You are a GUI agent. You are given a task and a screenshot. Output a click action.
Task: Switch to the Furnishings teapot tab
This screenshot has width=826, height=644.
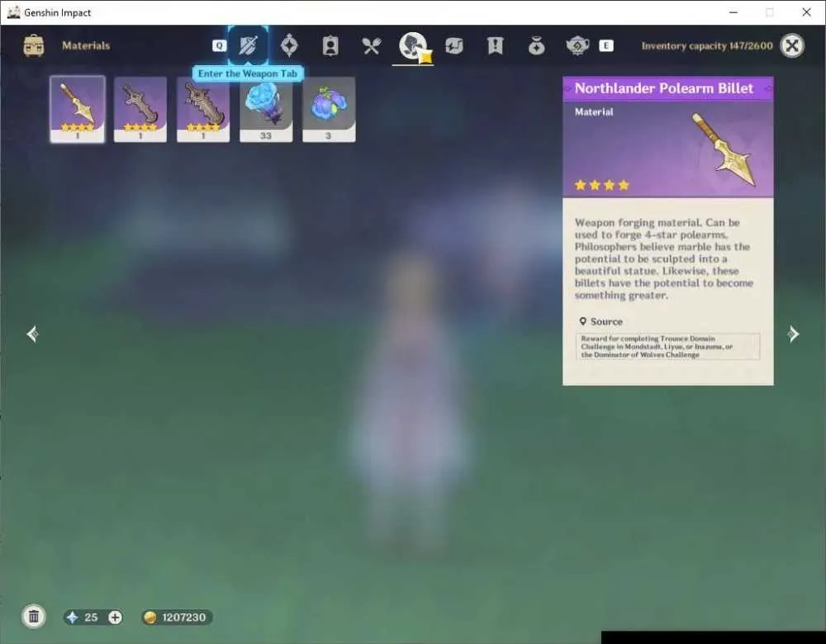tap(577, 45)
